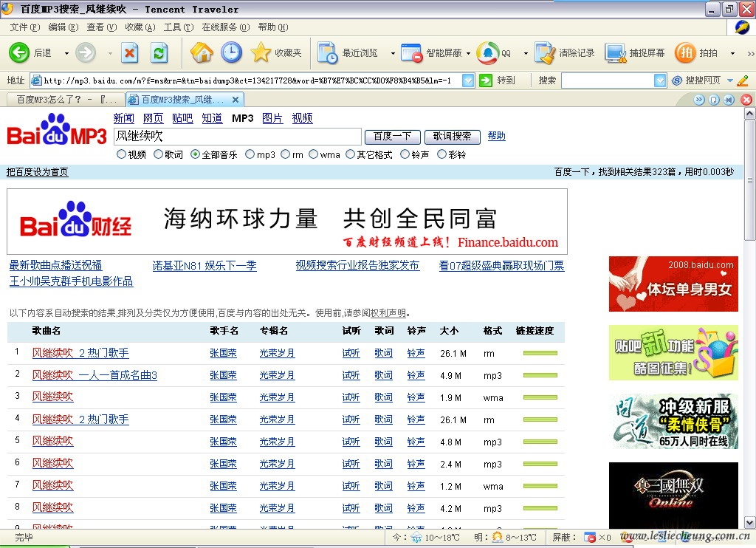Click the 百度一下 search button
756x548 pixels.
tap(393, 137)
